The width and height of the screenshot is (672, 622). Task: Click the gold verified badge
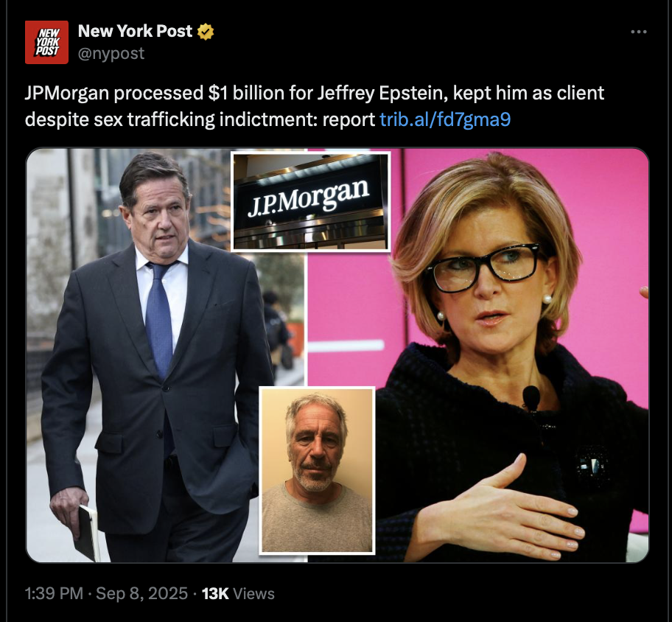click(x=206, y=32)
